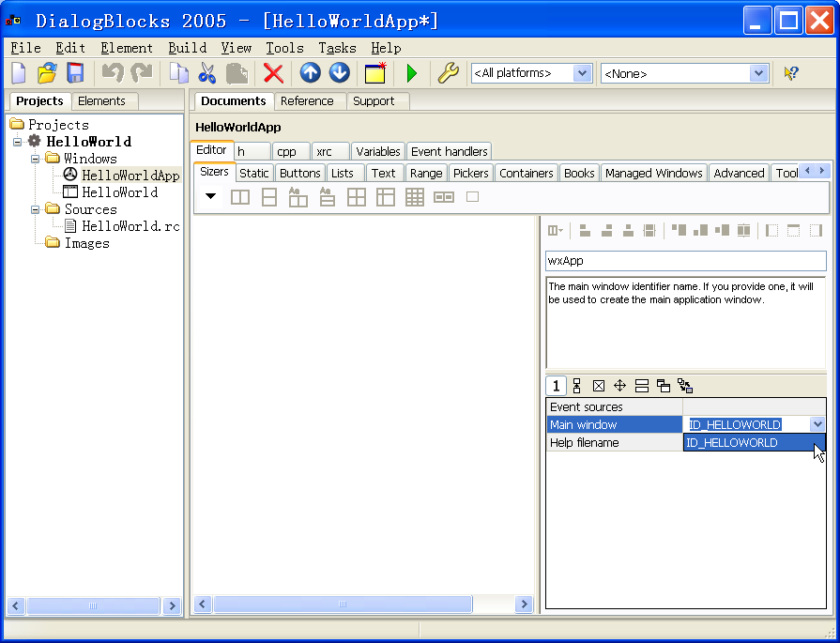Image resolution: width=840 pixels, height=643 pixels.
Task: Open the Tasks menu
Action: [x=337, y=48]
